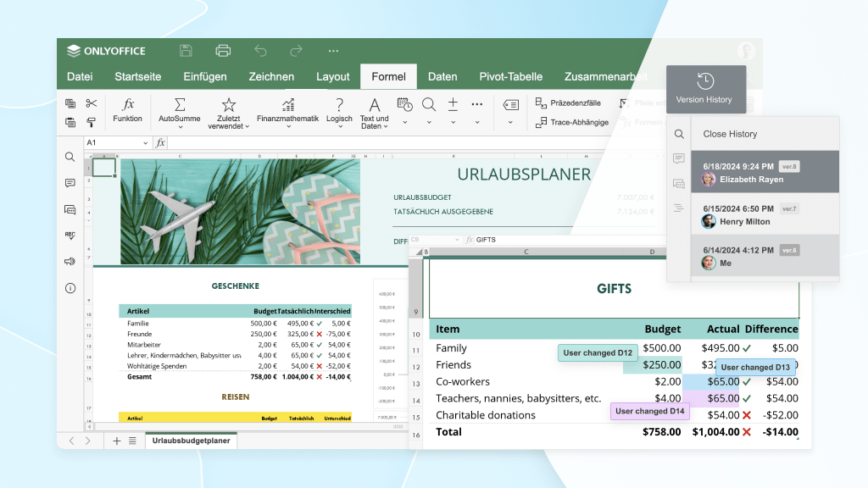Screen dimensions: 868x488
Task: Open the cell name box dropdown showing A1
Action: [x=146, y=143]
